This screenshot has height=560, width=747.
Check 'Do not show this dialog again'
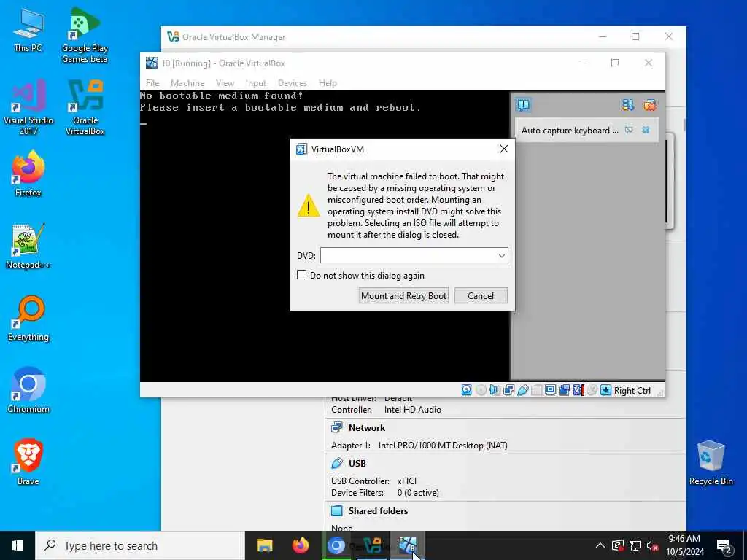click(301, 275)
